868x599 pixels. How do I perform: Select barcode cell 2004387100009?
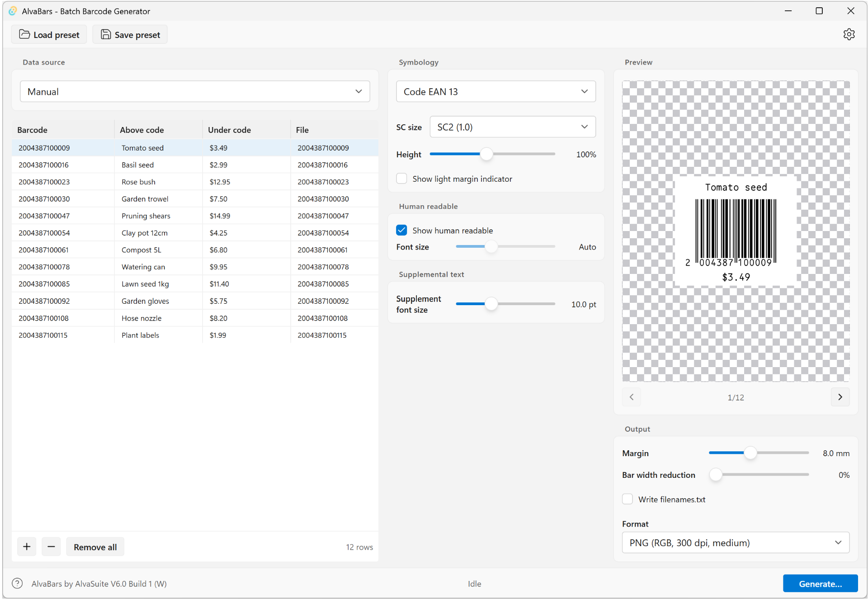63,148
